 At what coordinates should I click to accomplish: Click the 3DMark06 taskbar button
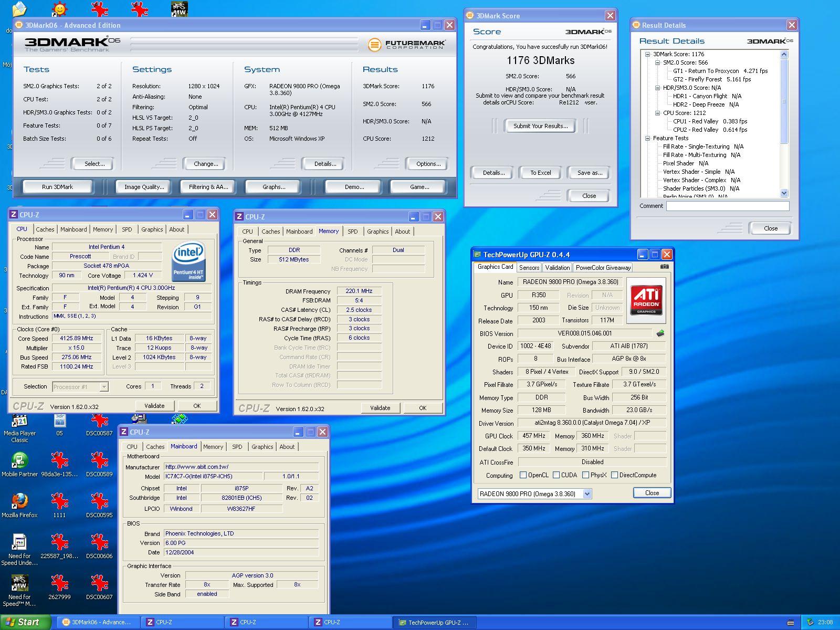tap(99, 623)
